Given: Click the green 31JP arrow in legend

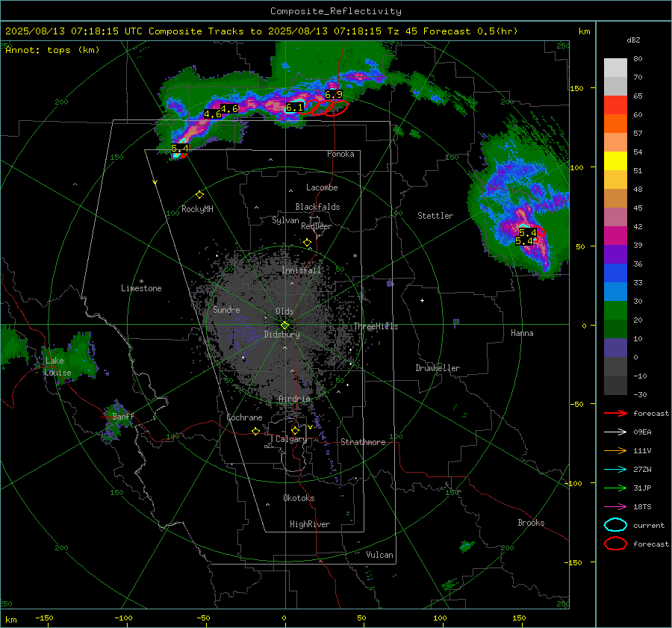Looking at the screenshot, I should [x=615, y=488].
